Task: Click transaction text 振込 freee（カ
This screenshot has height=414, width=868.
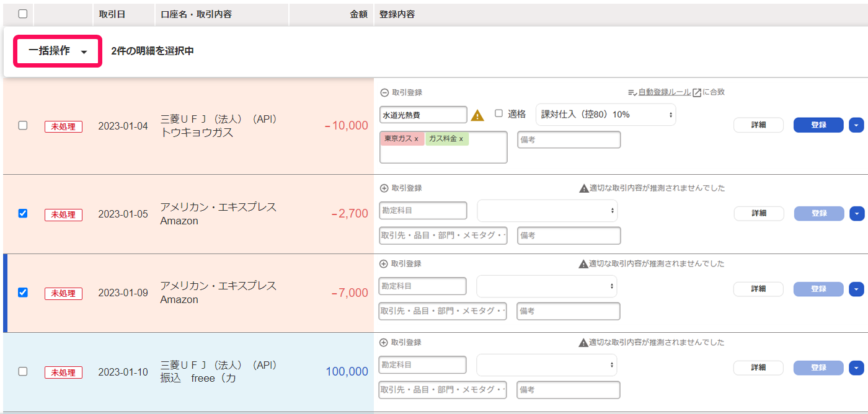Action: coord(198,379)
